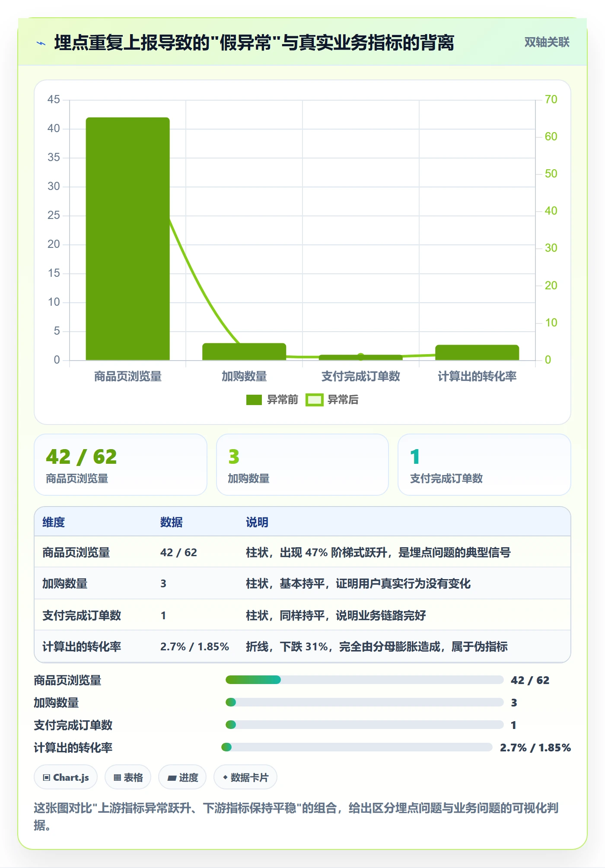Click the table note 基本持平，证明用户真实行为没有变化

pyautogui.click(x=358, y=584)
